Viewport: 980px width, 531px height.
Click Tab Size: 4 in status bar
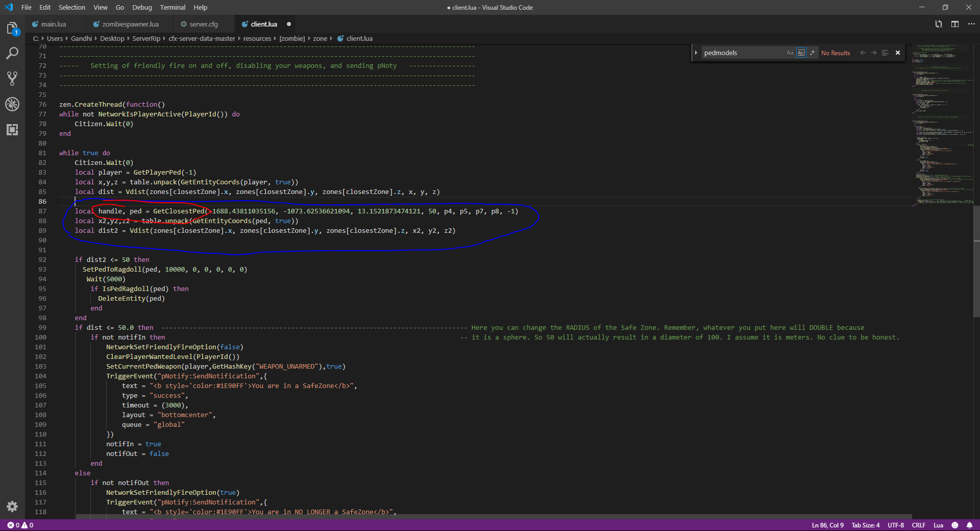[865, 525]
